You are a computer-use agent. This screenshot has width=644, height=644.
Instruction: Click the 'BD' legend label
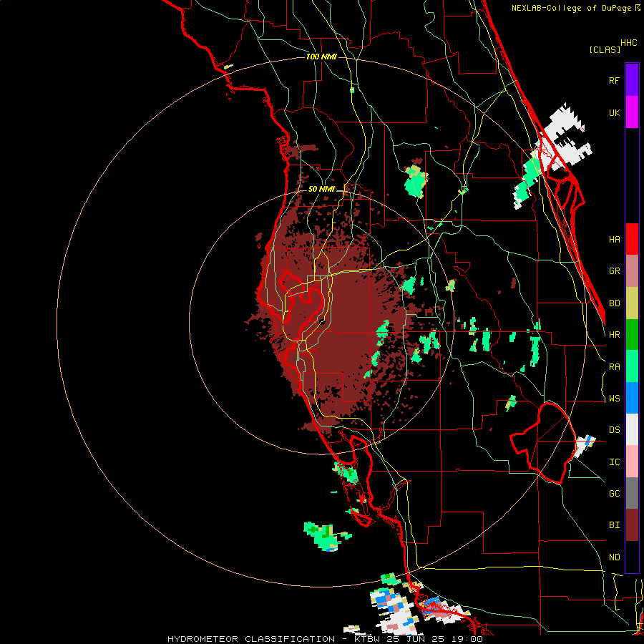(614, 303)
